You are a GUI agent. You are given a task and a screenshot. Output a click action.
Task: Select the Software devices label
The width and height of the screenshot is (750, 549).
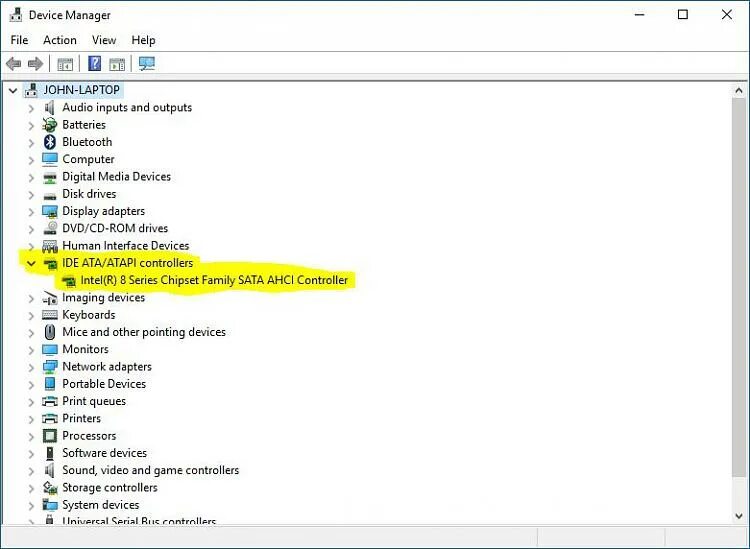[x=104, y=453]
